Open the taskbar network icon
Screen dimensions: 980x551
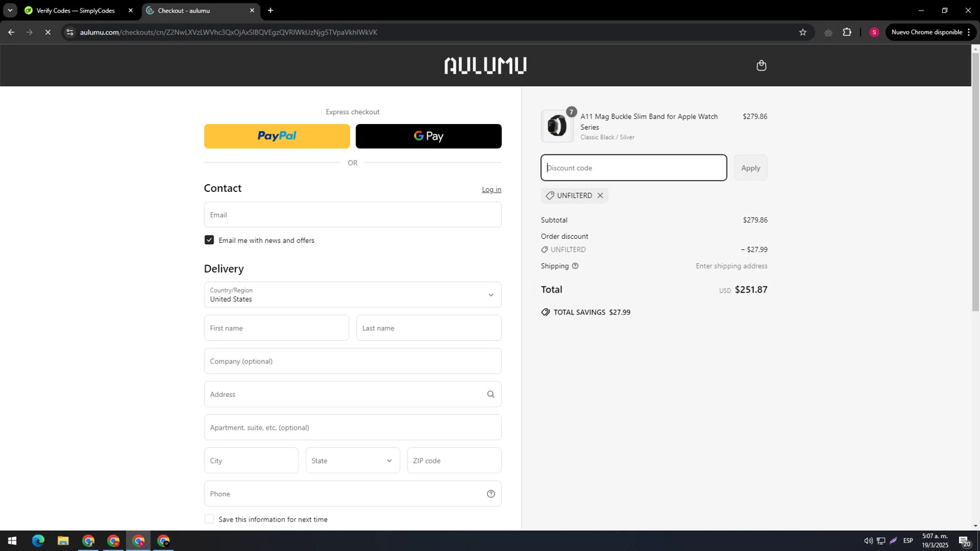tap(881, 541)
